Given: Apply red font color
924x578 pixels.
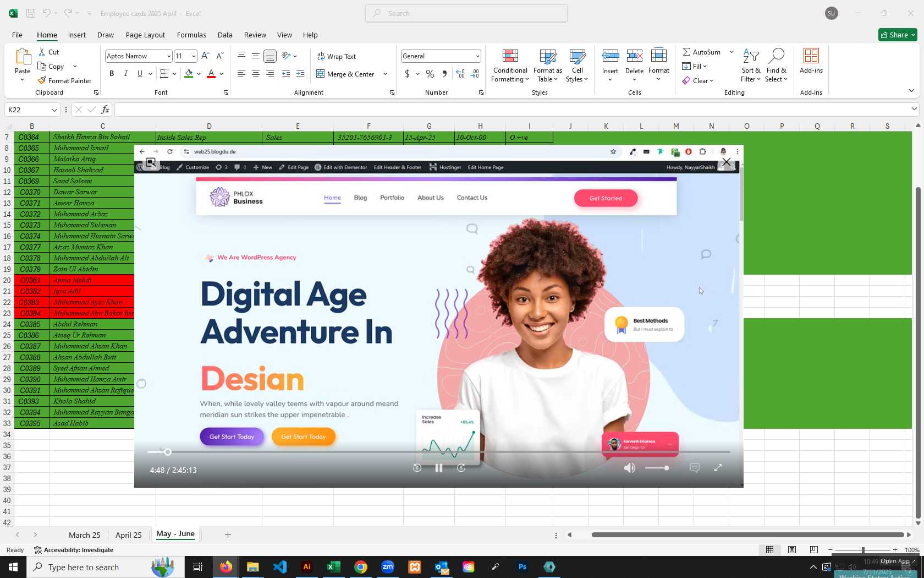Looking at the screenshot, I should pos(211,74).
